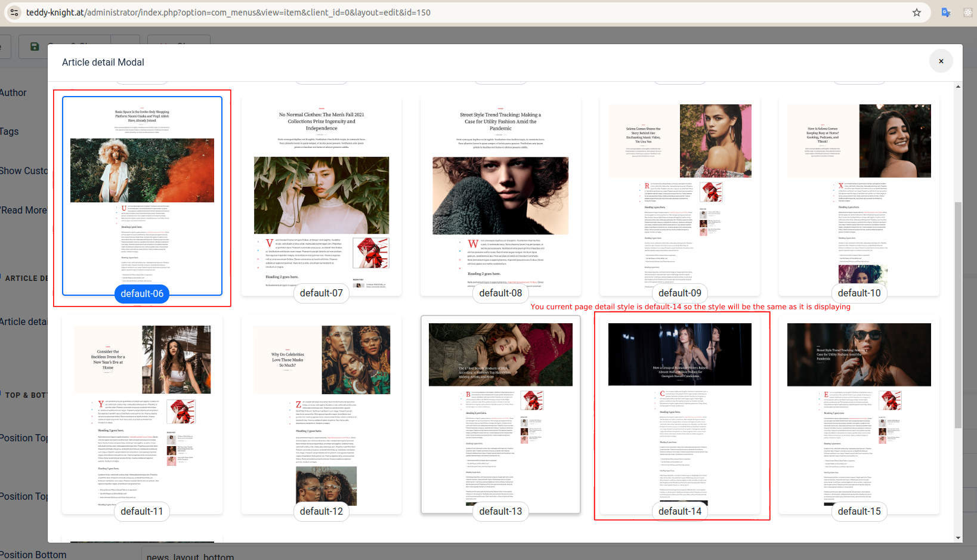Viewport: 977px width, 560px height.
Task: Bookmark this page with the star icon
Action: 917,13
